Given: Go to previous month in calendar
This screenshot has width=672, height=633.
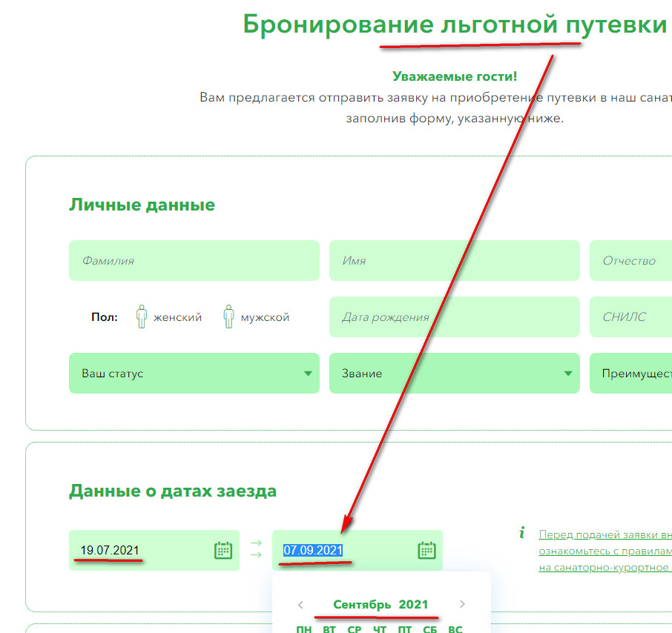Looking at the screenshot, I should tap(300, 605).
